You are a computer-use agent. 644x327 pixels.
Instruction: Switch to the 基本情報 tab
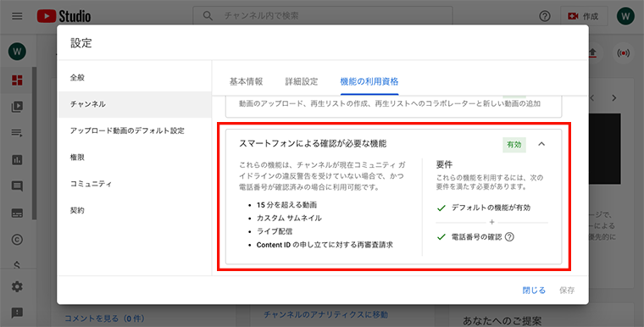pyautogui.click(x=246, y=81)
